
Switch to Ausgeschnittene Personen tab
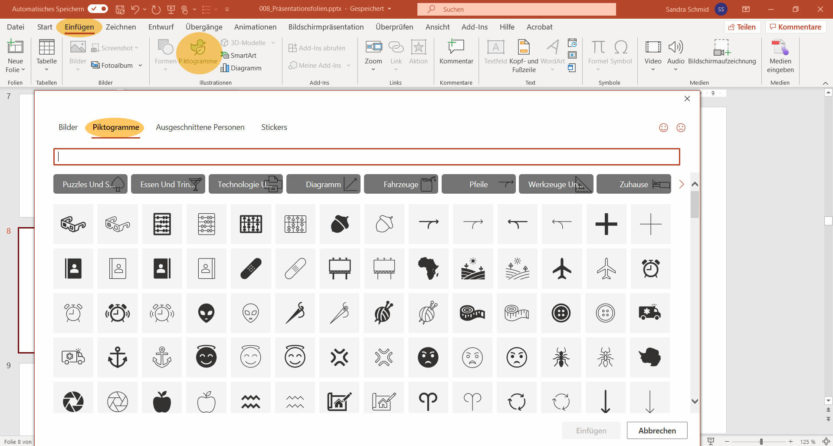[200, 127]
